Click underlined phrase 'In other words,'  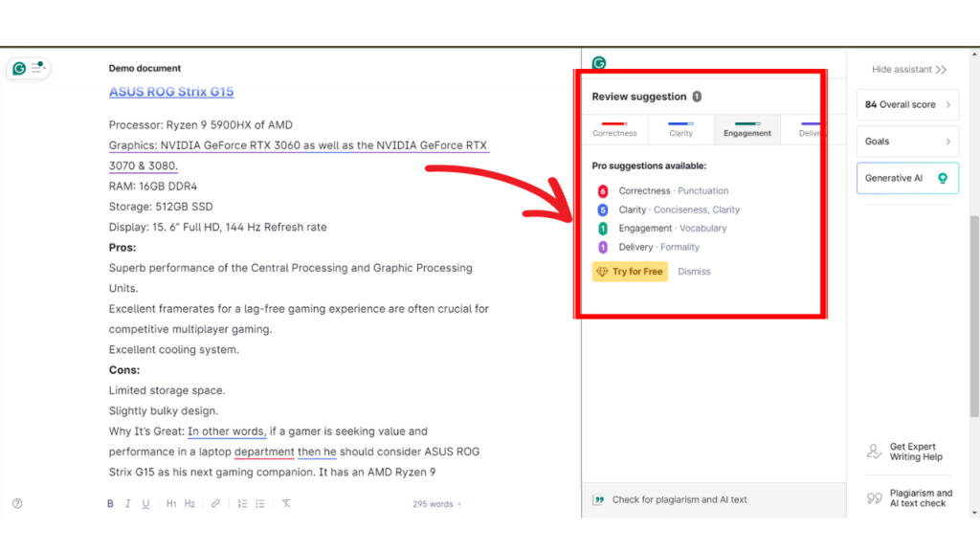coord(227,431)
